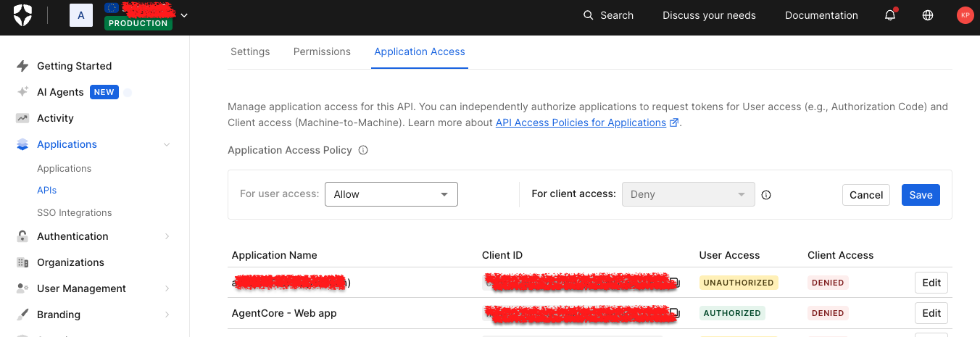Click the Branding brush icon
This screenshot has width=980, height=337.
(22, 315)
